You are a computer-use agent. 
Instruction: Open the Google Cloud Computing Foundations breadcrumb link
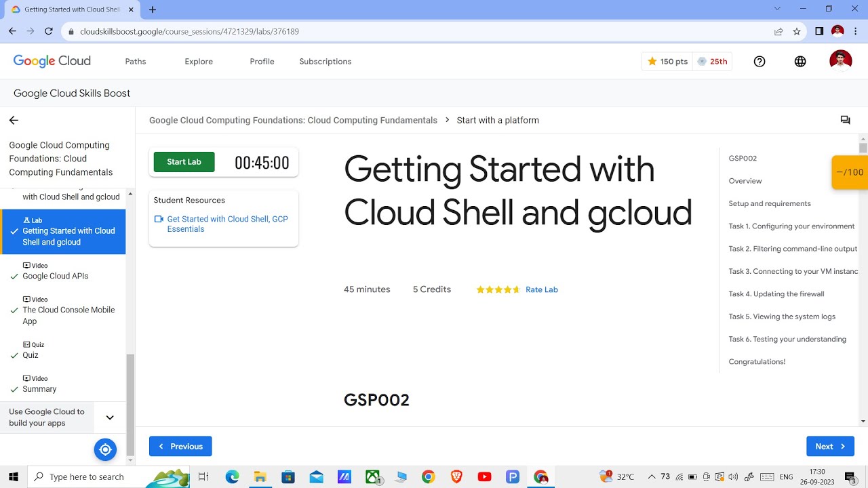[293, 120]
